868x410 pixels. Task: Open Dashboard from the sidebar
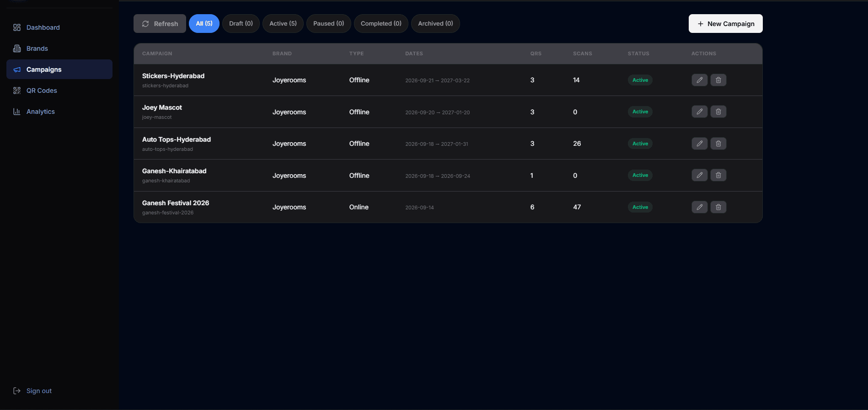[x=59, y=27]
